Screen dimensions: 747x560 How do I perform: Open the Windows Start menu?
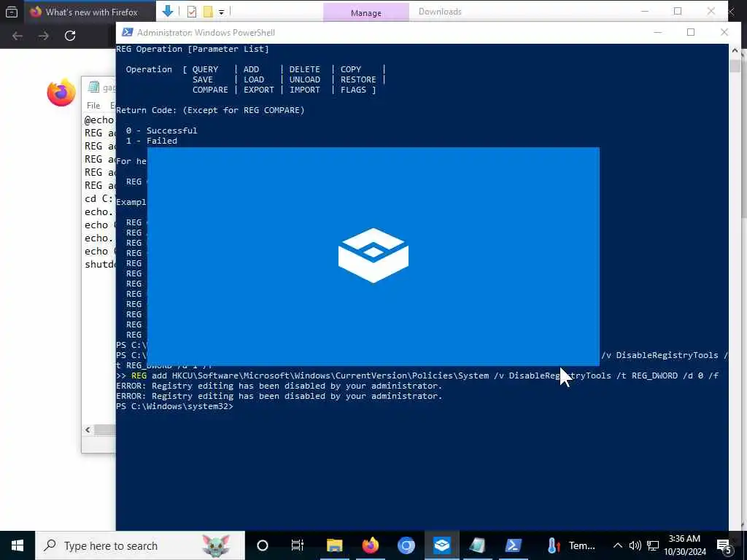tap(18, 545)
